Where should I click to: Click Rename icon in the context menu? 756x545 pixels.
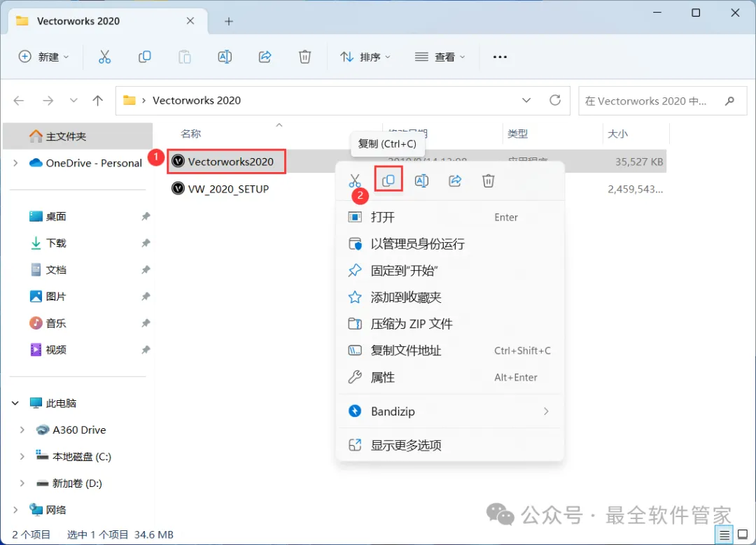click(x=422, y=181)
